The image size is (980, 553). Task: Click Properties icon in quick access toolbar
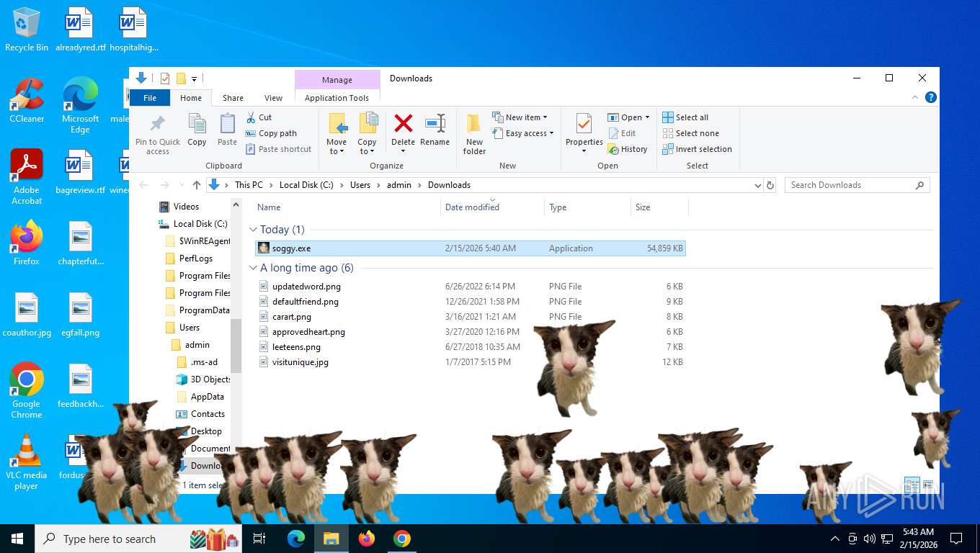click(x=165, y=78)
